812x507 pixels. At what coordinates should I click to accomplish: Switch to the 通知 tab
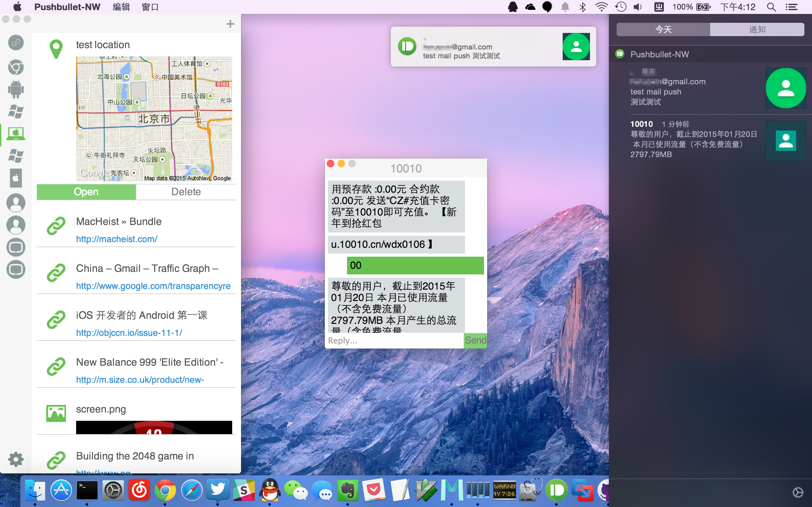point(757,29)
